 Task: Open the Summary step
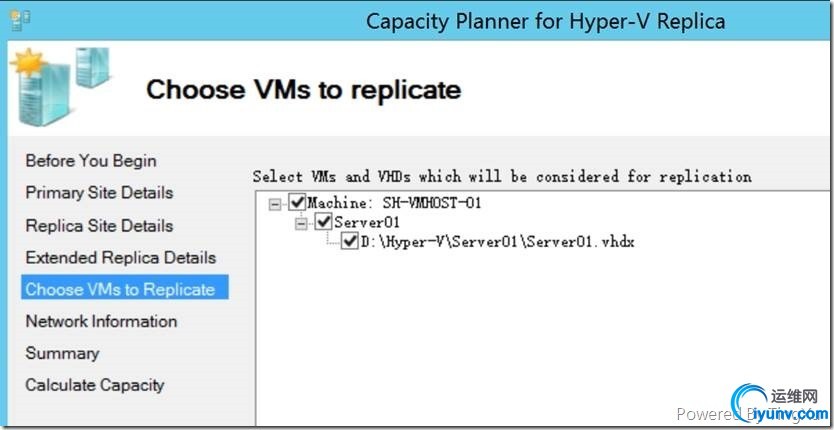pyautogui.click(x=62, y=353)
